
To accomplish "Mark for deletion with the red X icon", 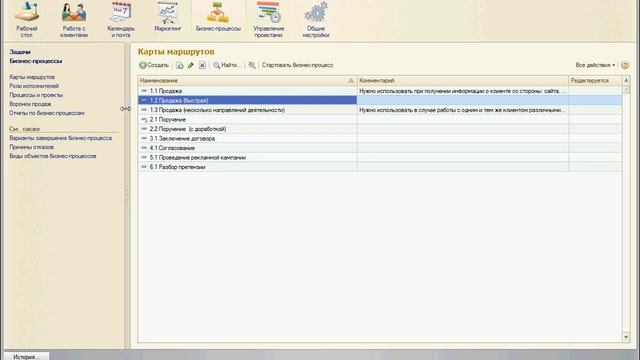I will 202,65.
